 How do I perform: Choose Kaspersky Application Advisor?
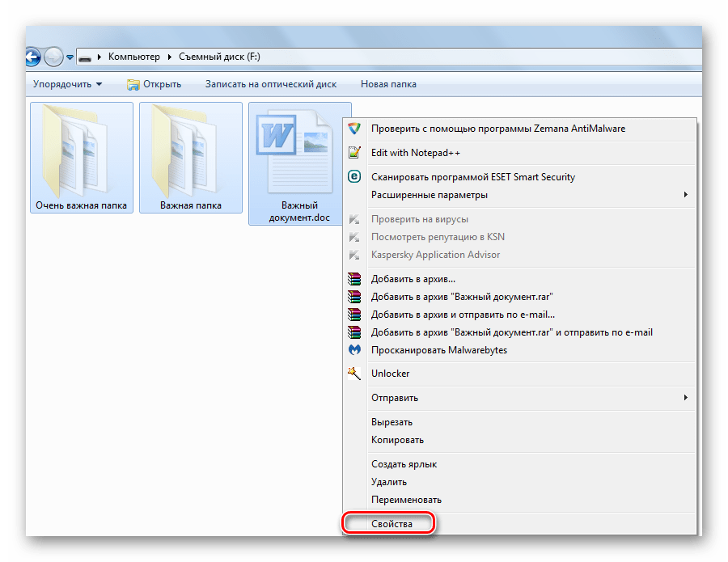519,255
